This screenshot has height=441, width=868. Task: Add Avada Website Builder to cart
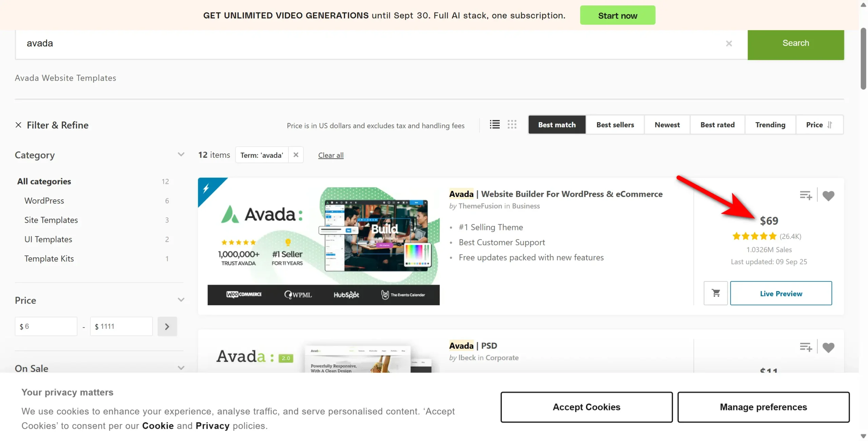pyautogui.click(x=715, y=293)
